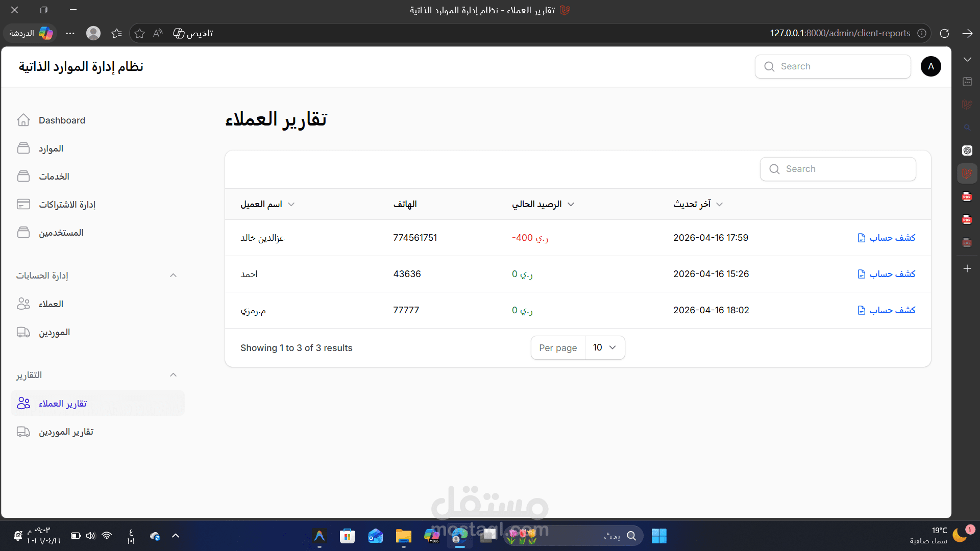980x551 pixels.
Task: Open the browser profile icon
Action: click(x=93, y=33)
